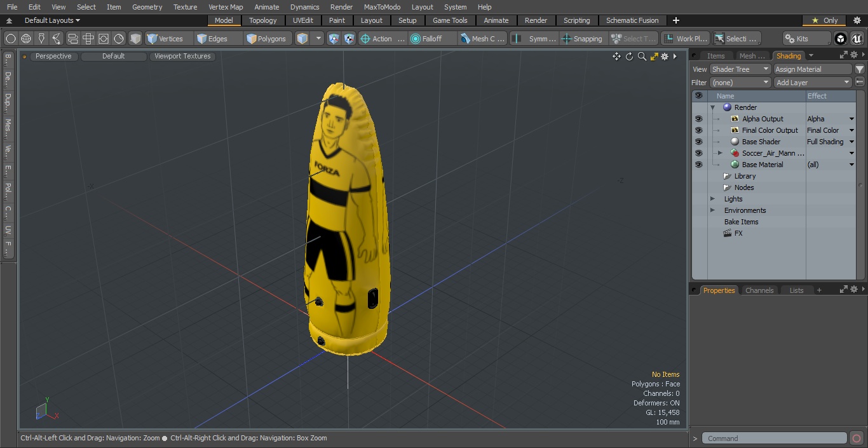Click the capsule shape toolbar icon
This screenshot has height=448, width=868.
(72, 39)
